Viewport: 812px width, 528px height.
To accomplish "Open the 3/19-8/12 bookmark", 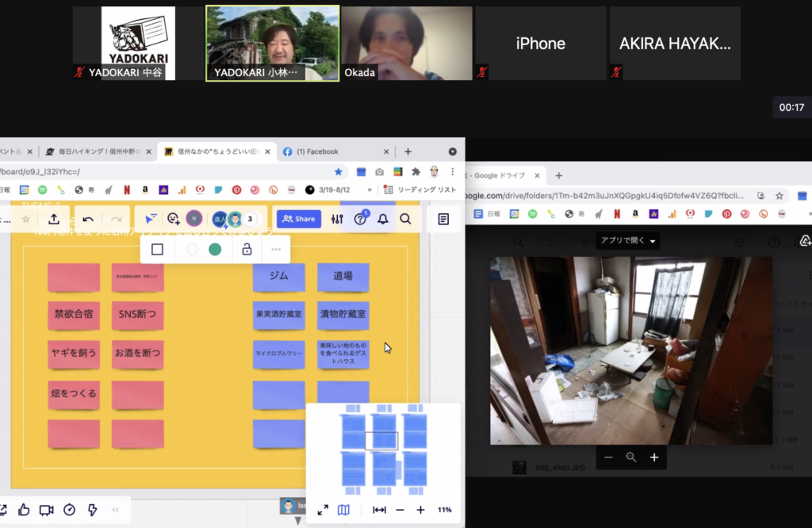I will 327,190.
